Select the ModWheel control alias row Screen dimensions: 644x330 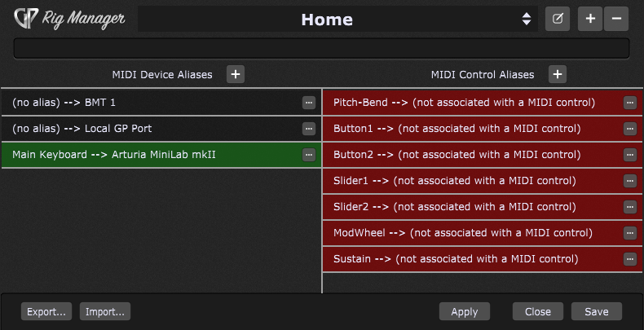click(483, 233)
